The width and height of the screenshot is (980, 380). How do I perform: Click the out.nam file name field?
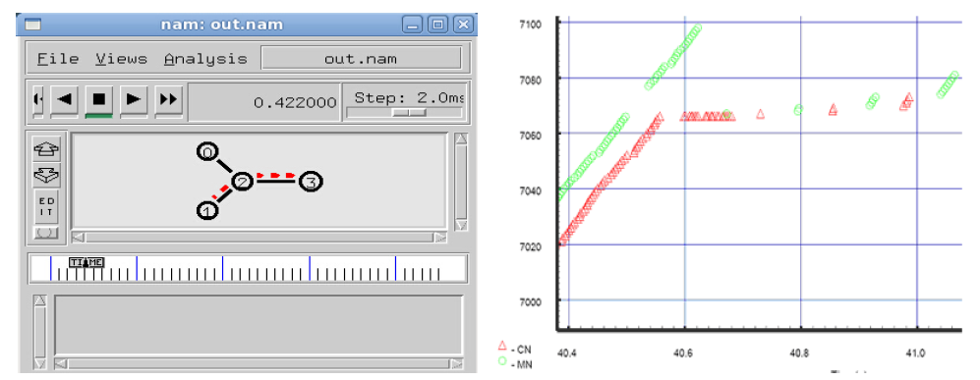pyautogui.click(x=361, y=59)
